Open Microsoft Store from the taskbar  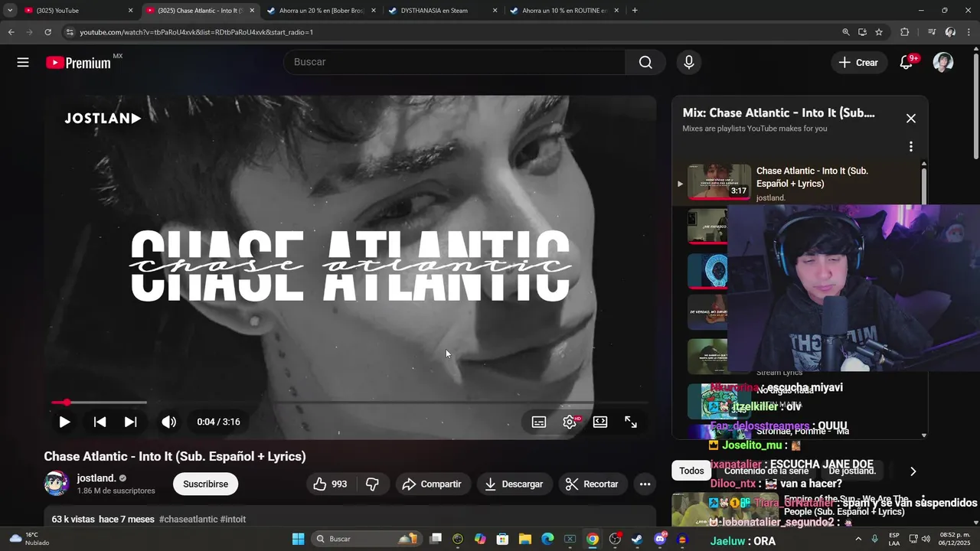coord(502,539)
